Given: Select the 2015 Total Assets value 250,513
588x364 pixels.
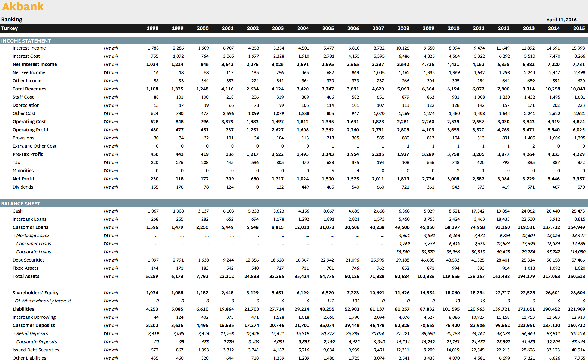Looking at the screenshot, I should coord(576,276).
